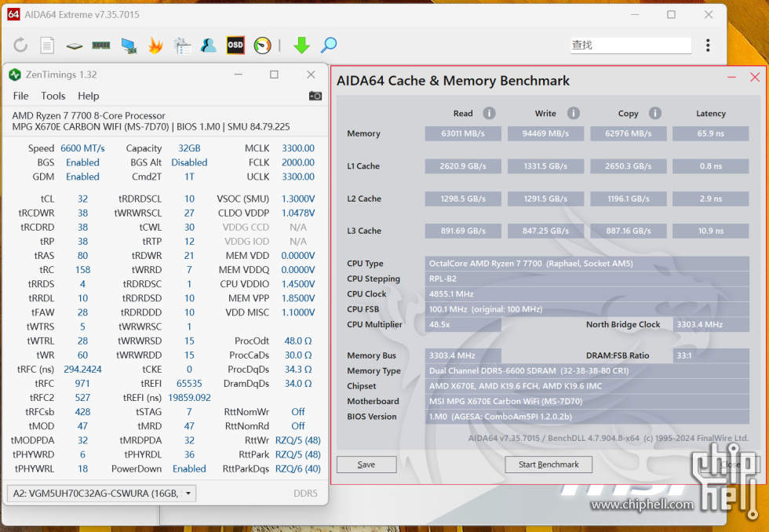Expand the A2 memory module dropdown
Image resolution: width=769 pixels, height=532 pixels.
point(101,494)
